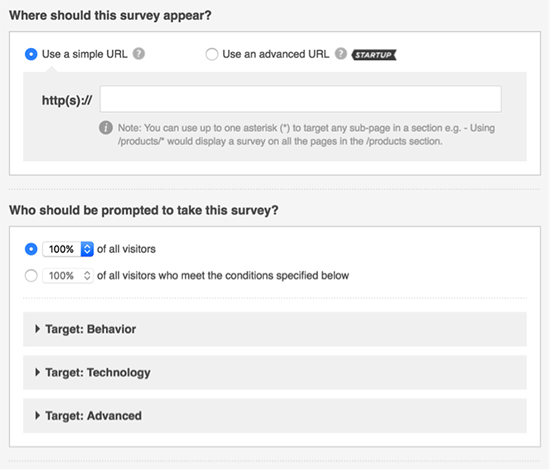Expand the Target: Behavior section
Image resolution: width=550 pixels, height=470 pixels.
tap(275, 329)
